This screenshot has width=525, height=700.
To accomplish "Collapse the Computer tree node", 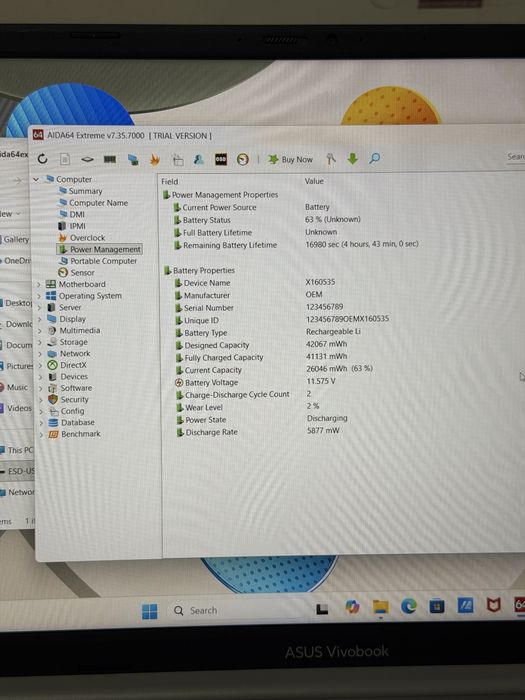I will 36,179.
